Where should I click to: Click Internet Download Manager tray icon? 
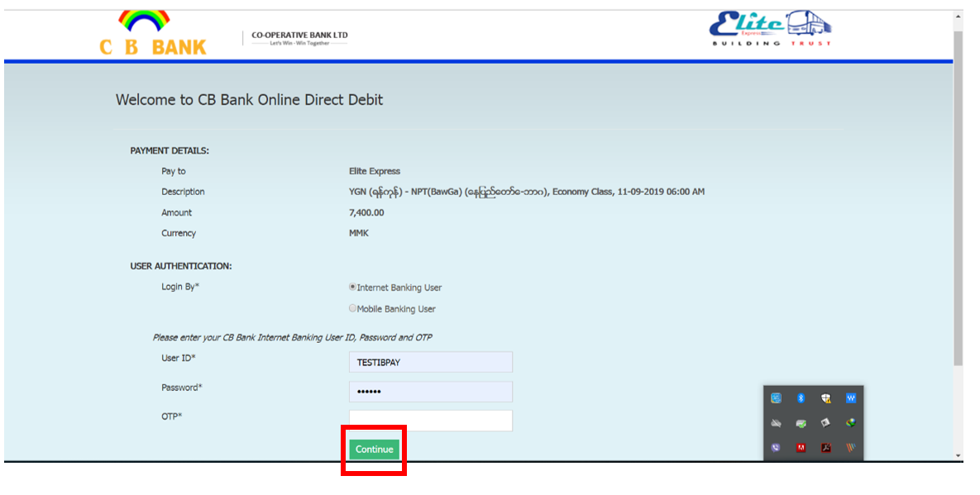pos(850,423)
